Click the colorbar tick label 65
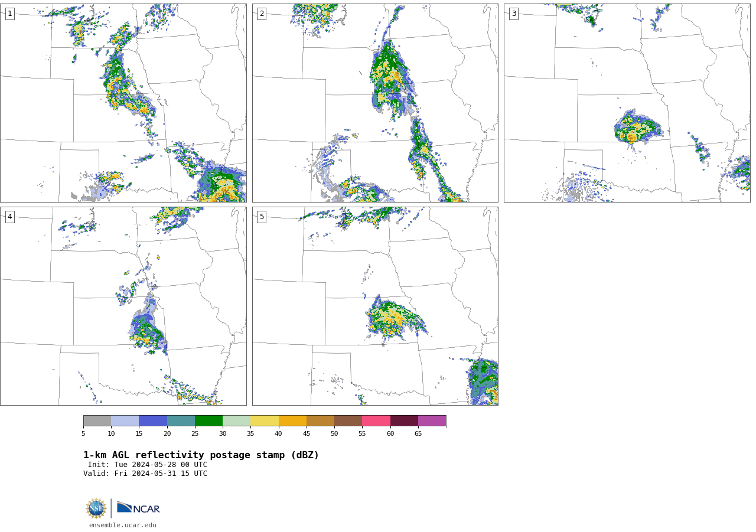Viewport: 756px width, 532px height. [418, 434]
